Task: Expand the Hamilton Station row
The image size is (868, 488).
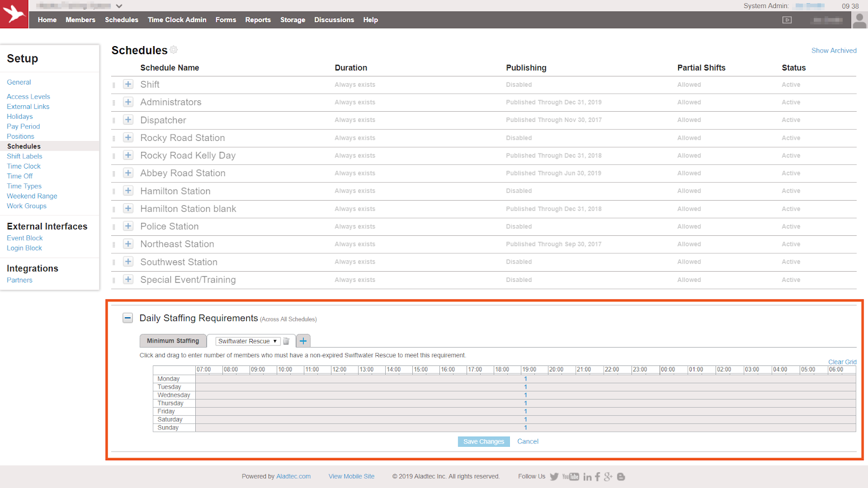Action: [128, 191]
